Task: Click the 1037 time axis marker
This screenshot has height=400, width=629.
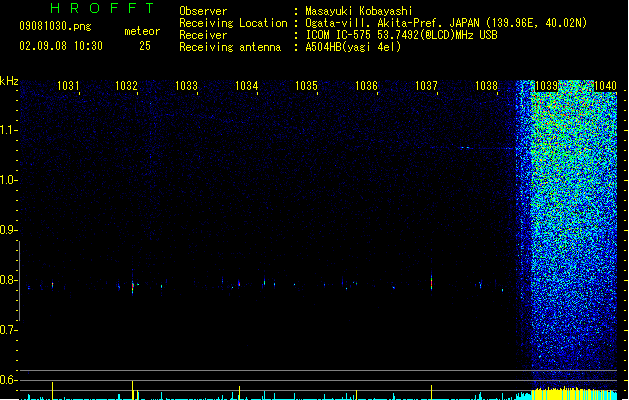Action: click(426, 86)
